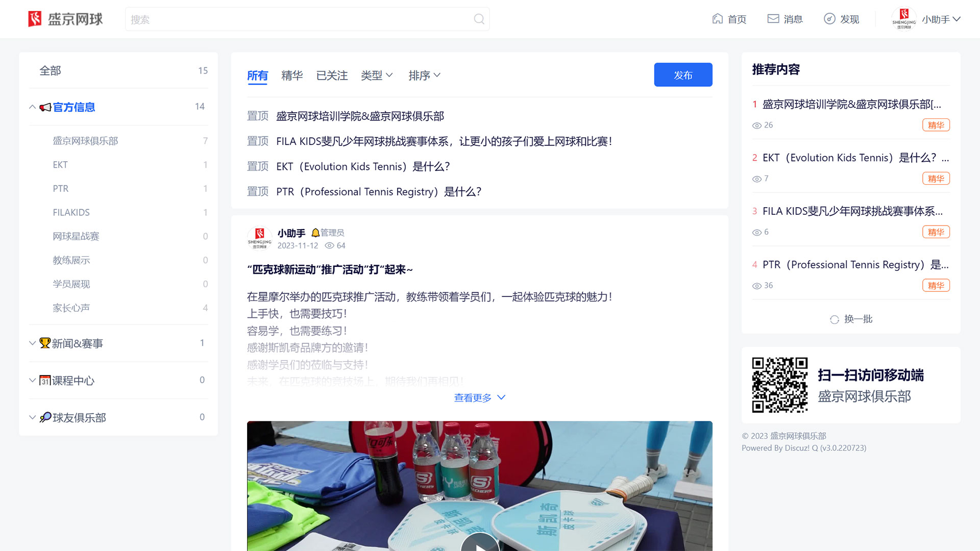Open pinned PTR Professional Tennis Registry post

click(379, 191)
